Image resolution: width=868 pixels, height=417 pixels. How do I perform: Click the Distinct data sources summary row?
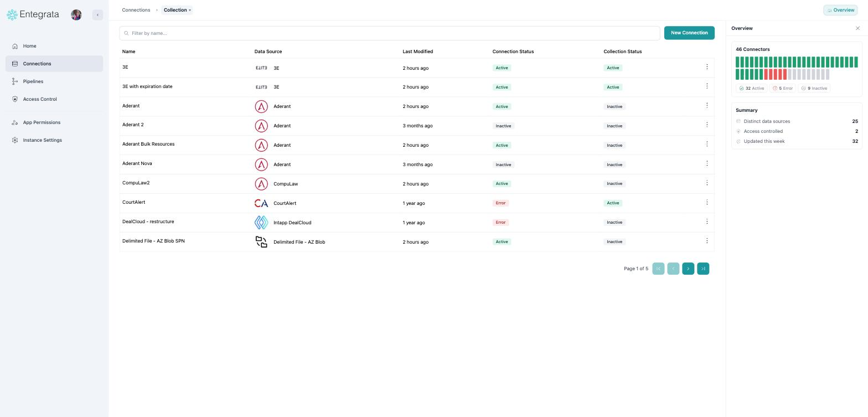point(797,121)
